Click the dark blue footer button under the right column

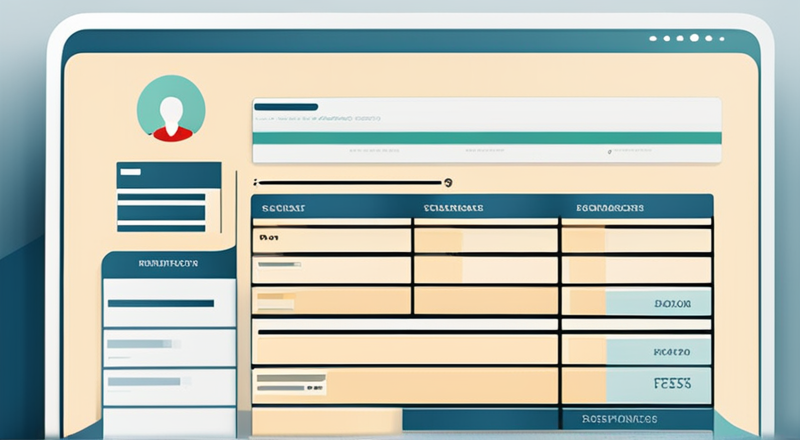point(637,419)
